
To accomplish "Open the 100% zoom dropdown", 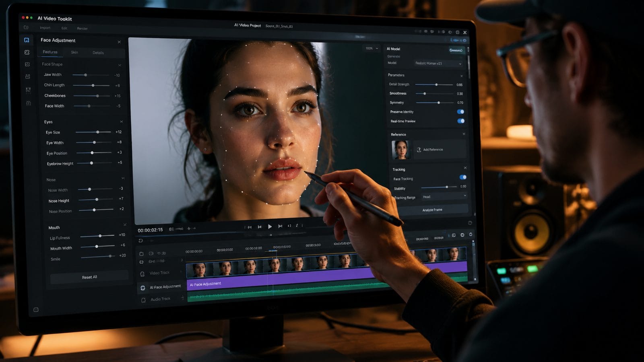I will [371, 48].
